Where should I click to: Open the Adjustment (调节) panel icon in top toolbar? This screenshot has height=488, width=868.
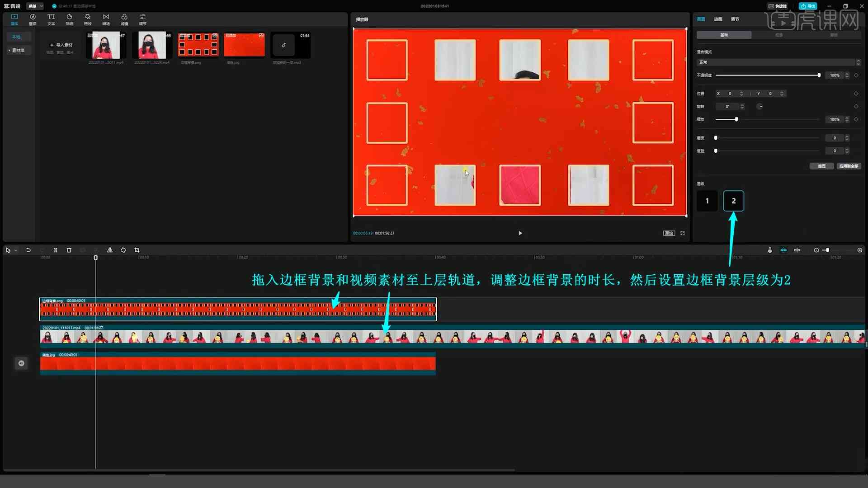point(142,19)
